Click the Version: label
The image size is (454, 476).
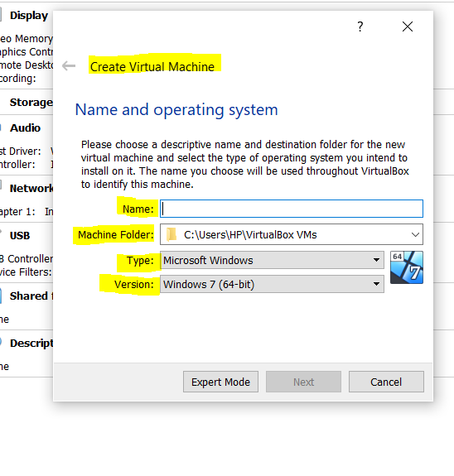pyautogui.click(x=134, y=285)
